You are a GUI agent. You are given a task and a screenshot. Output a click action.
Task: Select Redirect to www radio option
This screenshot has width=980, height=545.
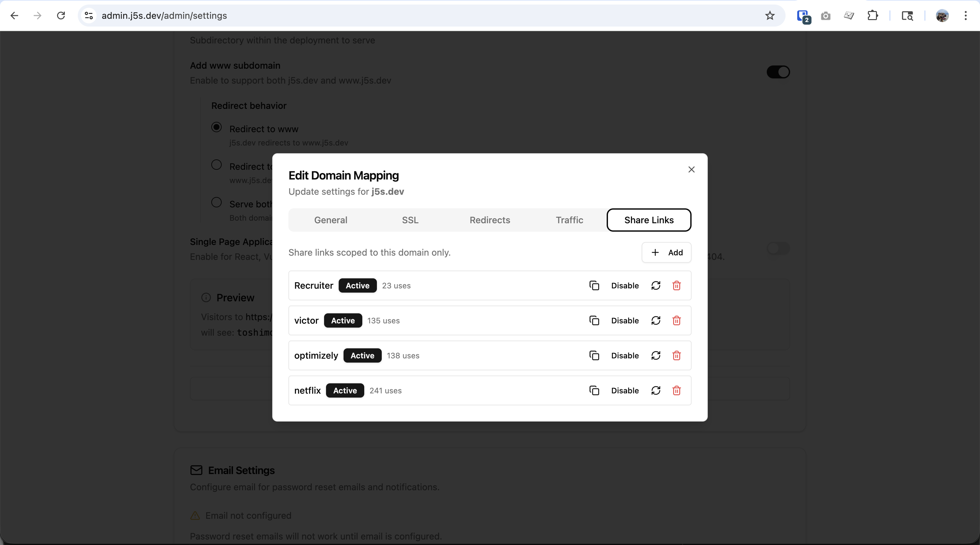pos(216,127)
